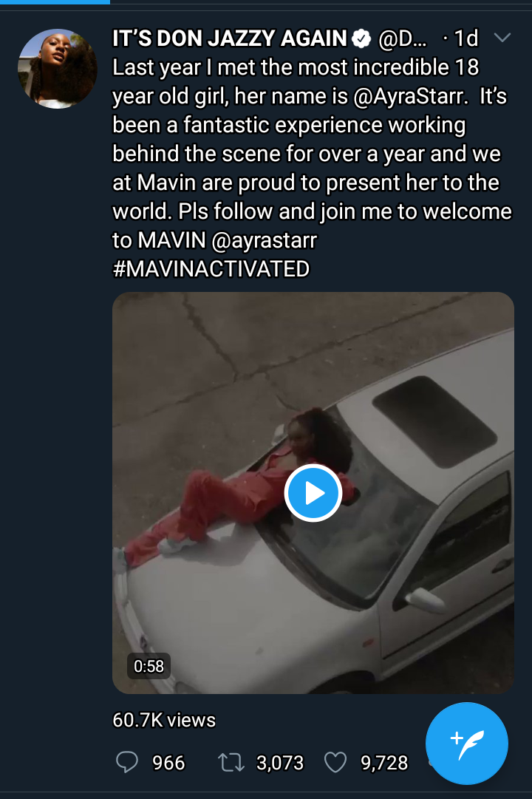Viewport: 532px width, 799px height.
Task: Click the 1d timestamp on the tweet
Action: [x=465, y=38]
